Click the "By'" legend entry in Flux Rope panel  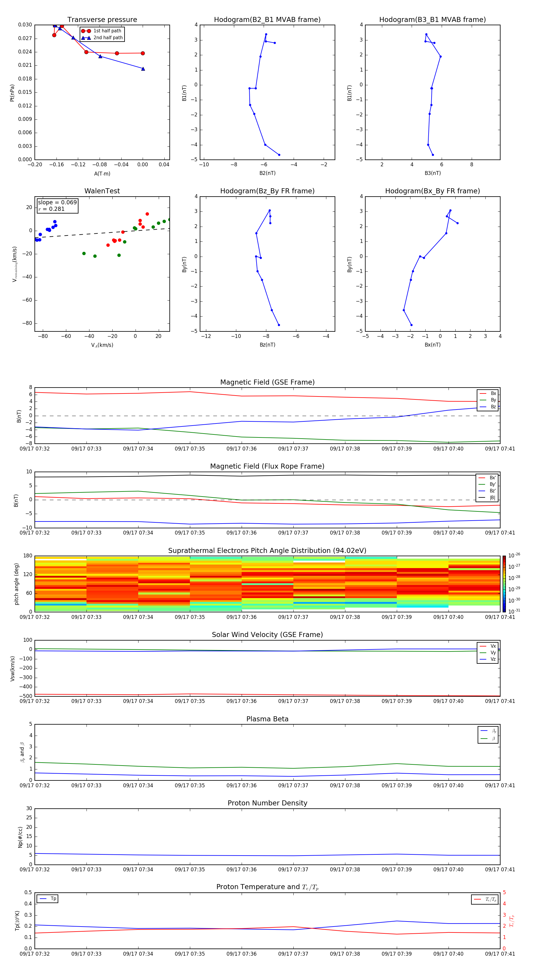487,484
